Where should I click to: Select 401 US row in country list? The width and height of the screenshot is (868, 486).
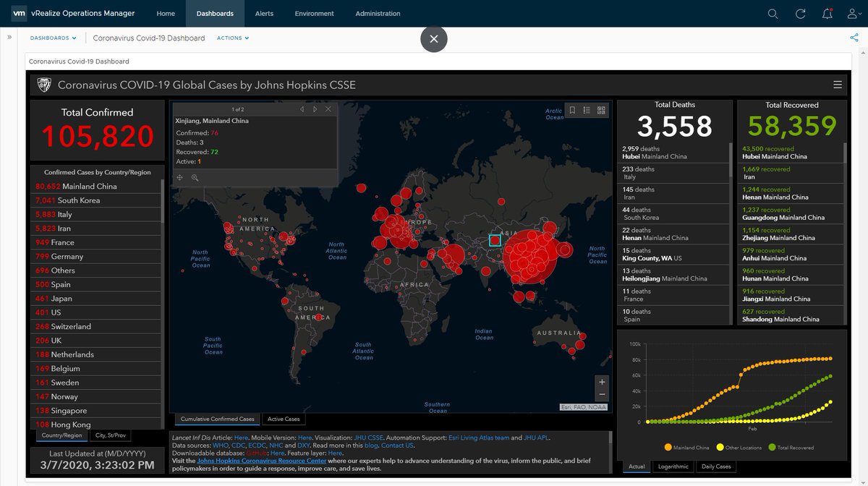96,312
